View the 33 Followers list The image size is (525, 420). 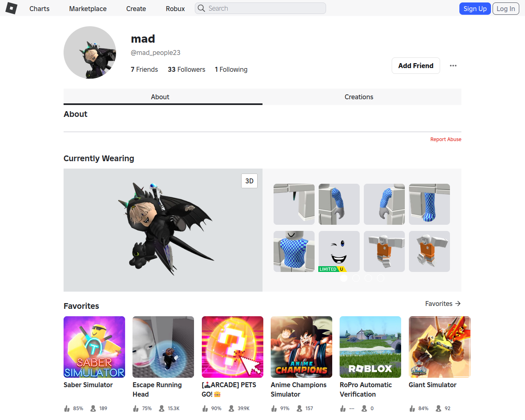coord(187,69)
